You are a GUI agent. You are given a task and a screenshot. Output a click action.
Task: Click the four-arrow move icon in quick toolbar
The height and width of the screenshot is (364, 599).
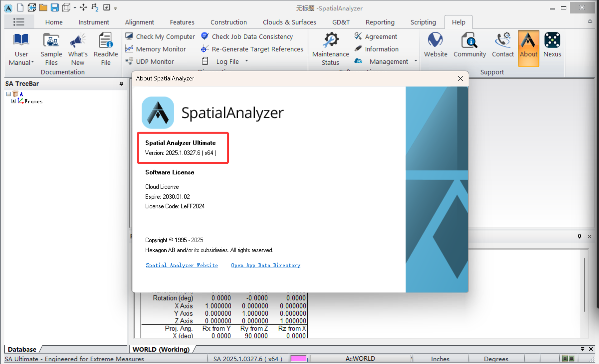pos(83,7)
